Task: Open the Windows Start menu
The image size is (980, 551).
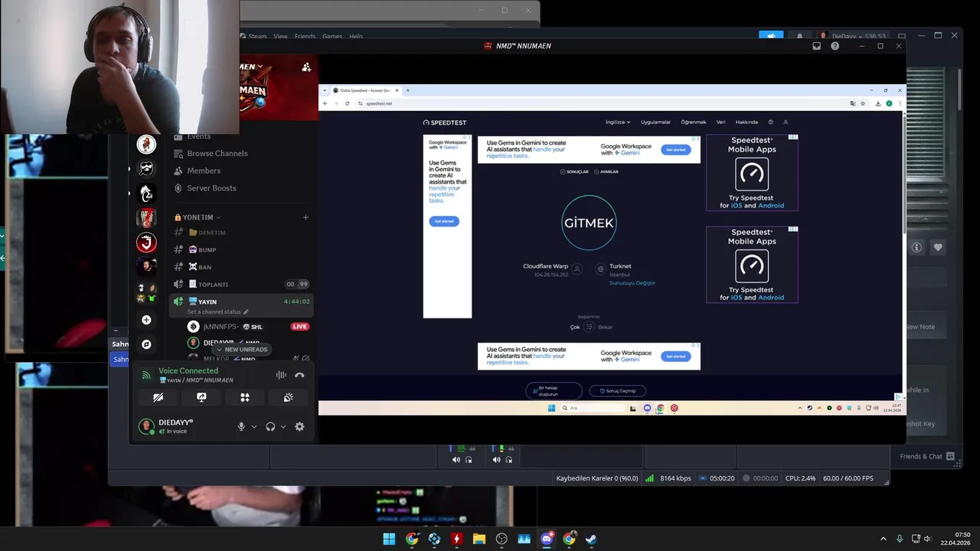Action: point(389,539)
